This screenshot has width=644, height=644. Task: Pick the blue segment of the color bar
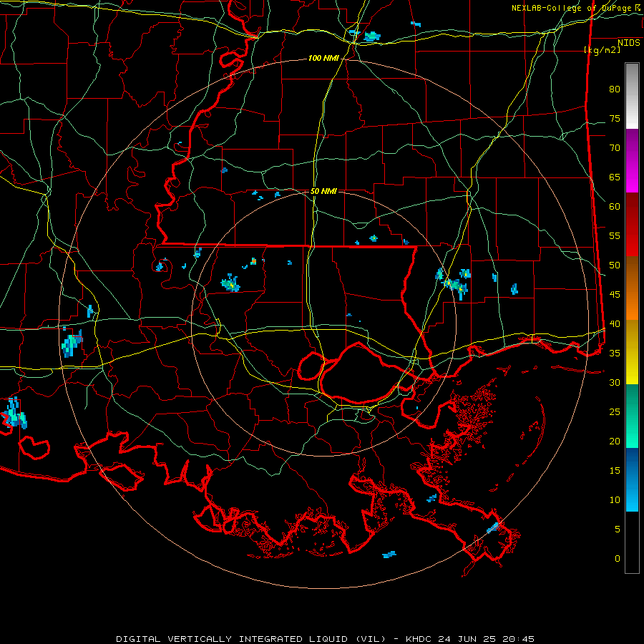click(632, 479)
